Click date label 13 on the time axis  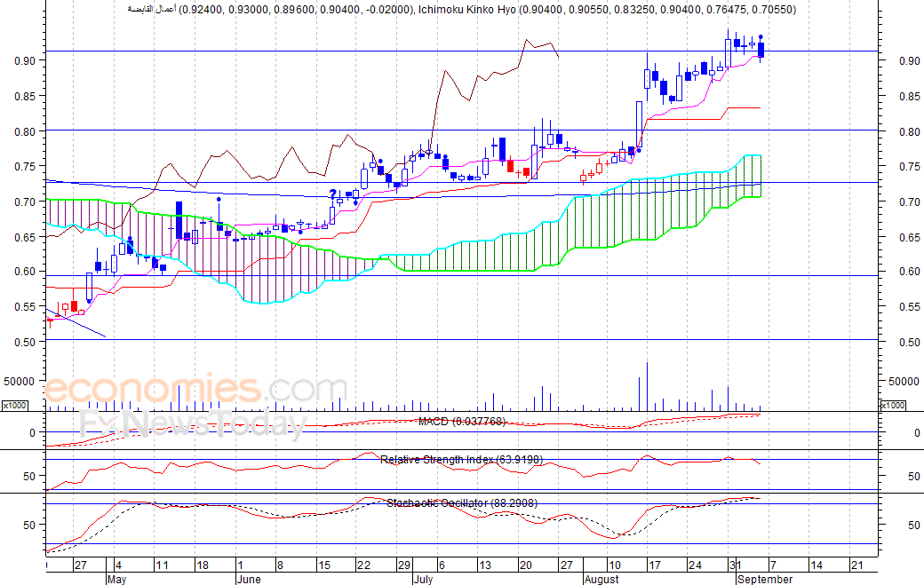[484, 565]
